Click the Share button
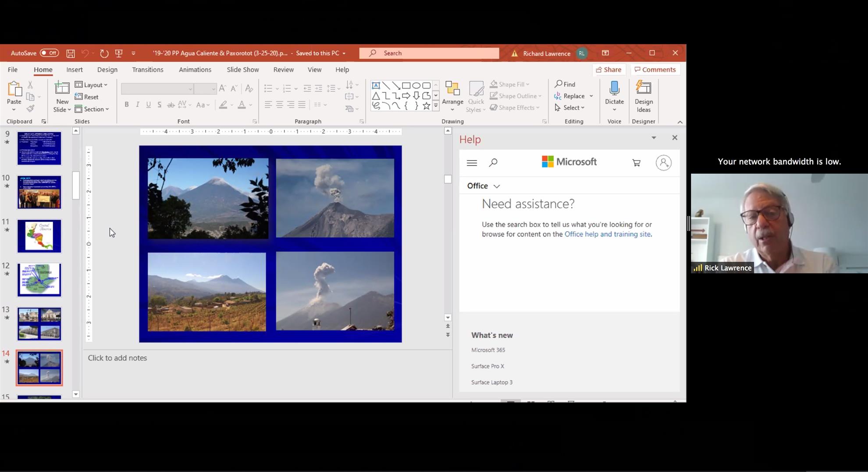 coord(608,70)
